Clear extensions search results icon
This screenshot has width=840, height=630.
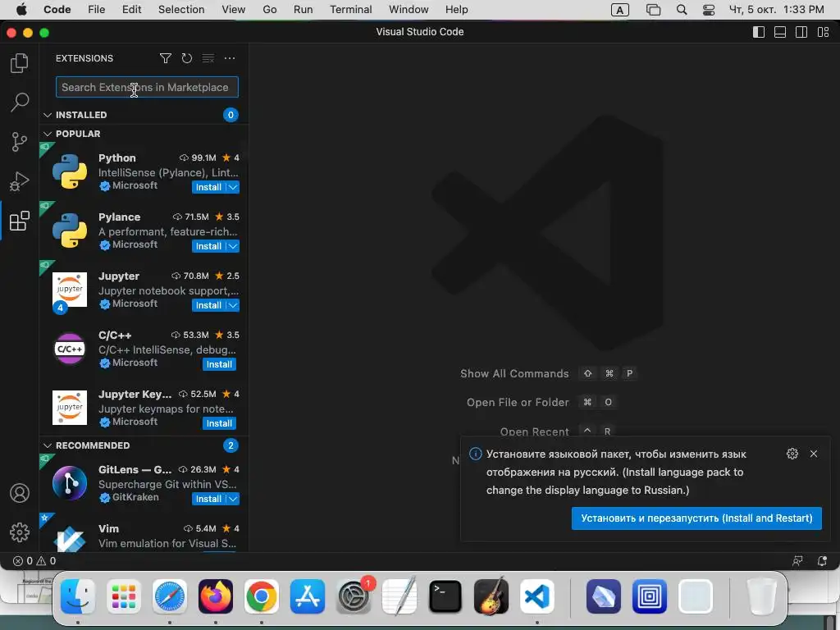[x=208, y=58]
